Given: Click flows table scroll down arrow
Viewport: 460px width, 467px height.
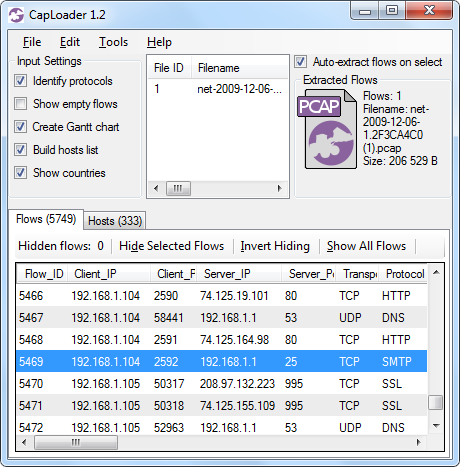Looking at the screenshot, I should 436,426.
